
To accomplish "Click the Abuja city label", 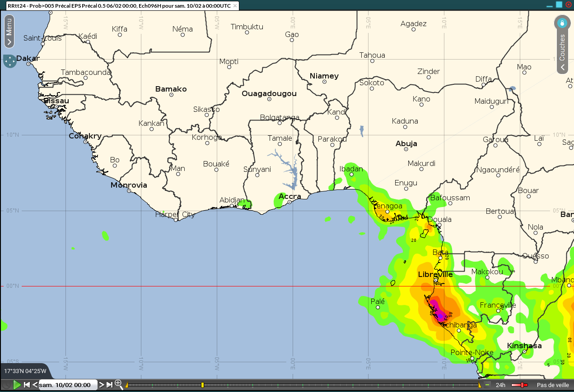I will [x=406, y=144].
